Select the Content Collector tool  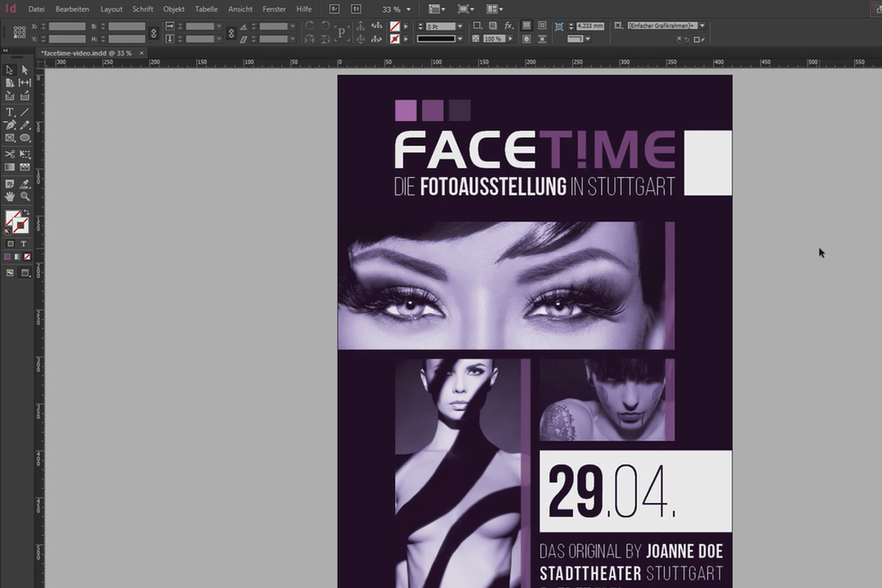pos(10,96)
